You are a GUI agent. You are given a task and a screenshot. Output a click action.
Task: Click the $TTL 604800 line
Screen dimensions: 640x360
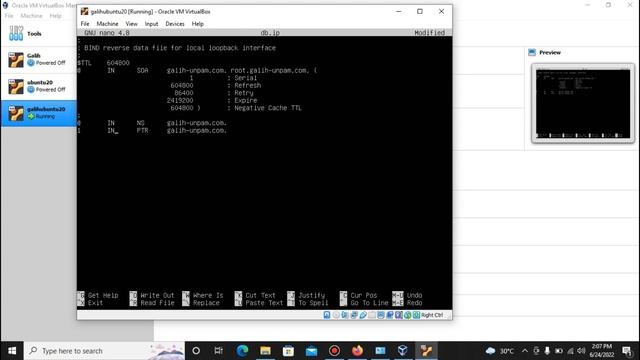click(104, 63)
